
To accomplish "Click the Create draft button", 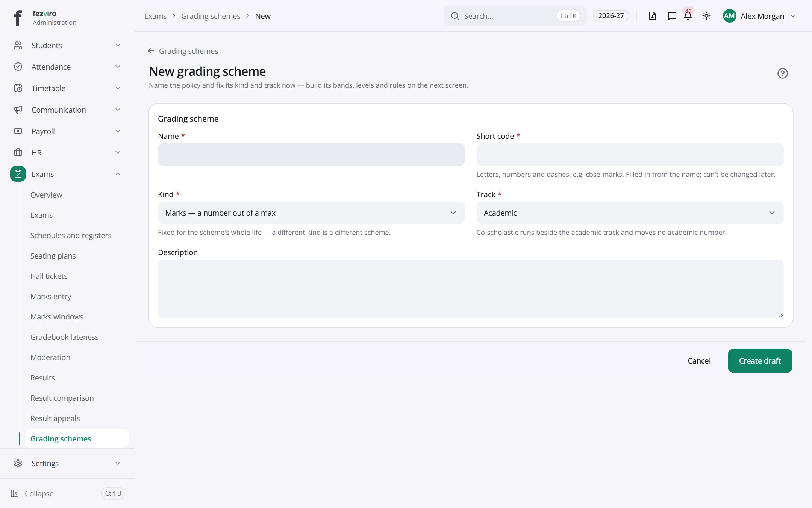I will point(760,361).
